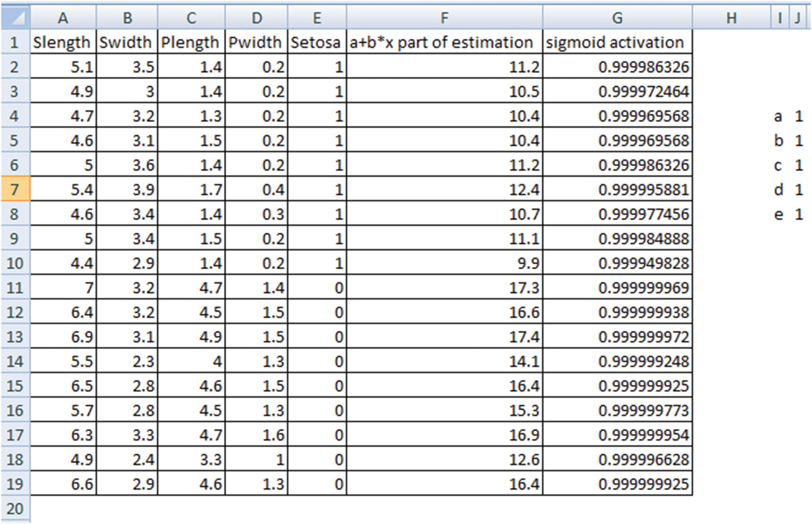Select row 20 header
The image size is (812, 524).
click(15, 508)
